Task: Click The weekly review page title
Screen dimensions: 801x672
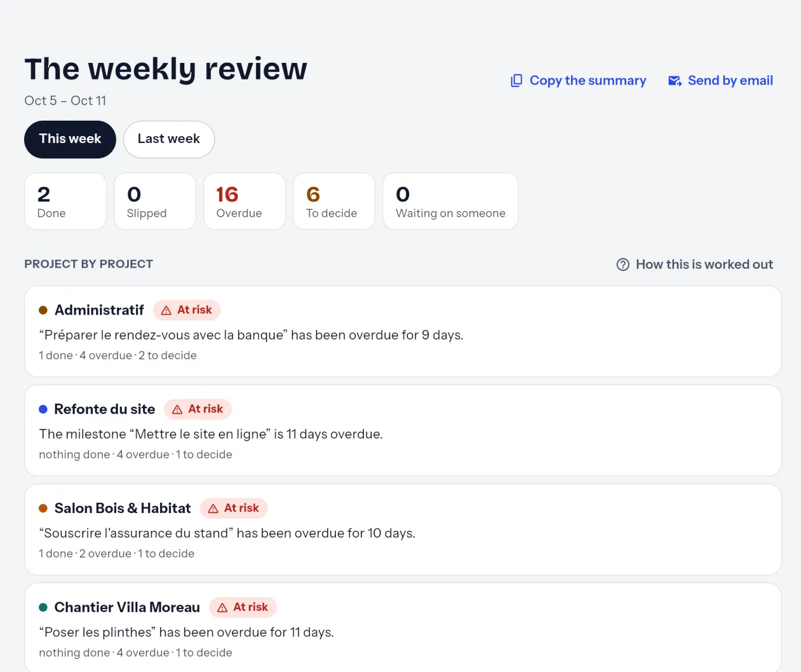Action: 166,69
